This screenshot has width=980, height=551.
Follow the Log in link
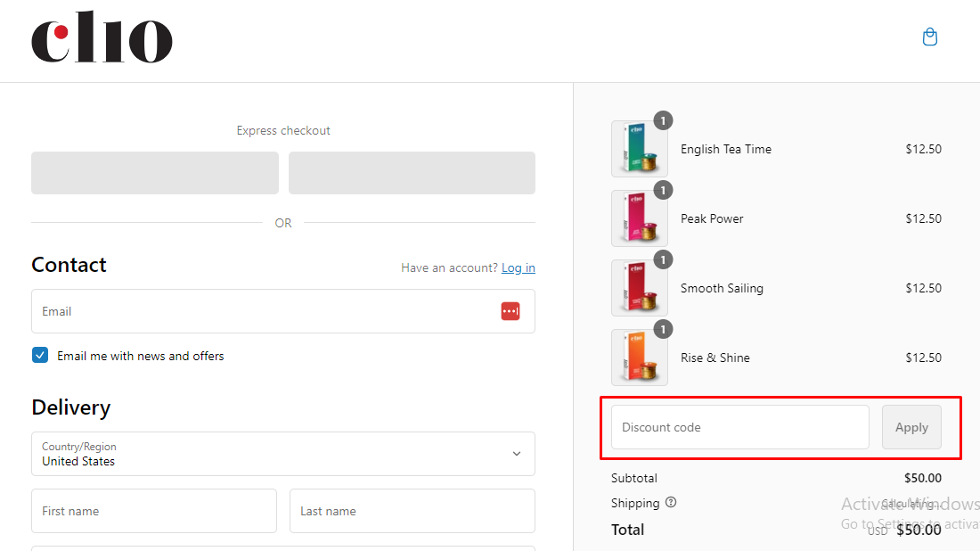point(519,267)
